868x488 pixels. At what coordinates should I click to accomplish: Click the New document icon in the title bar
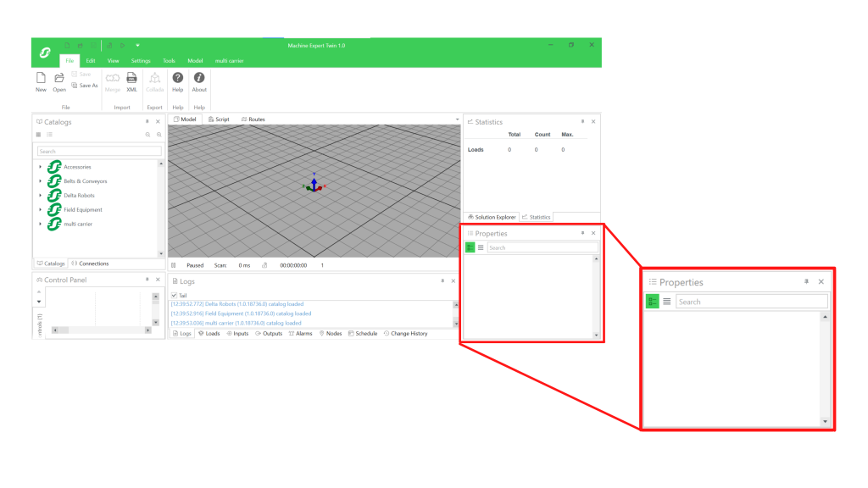click(66, 46)
